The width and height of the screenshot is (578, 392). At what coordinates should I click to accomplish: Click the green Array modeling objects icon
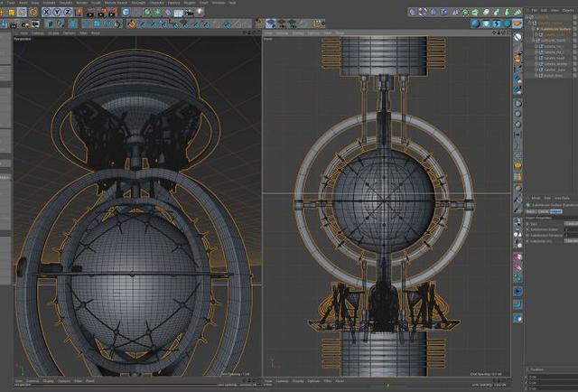(157, 13)
